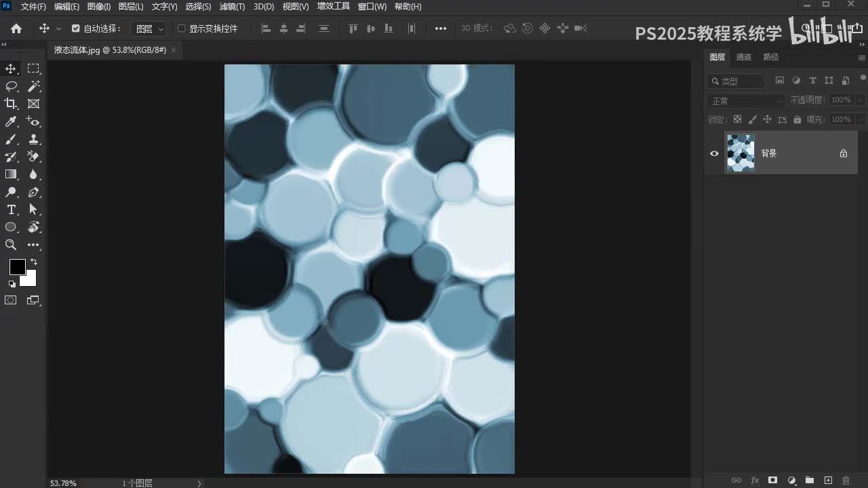Reset to default foreground and background colors
This screenshot has width=868, height=488.
(12, 284)
